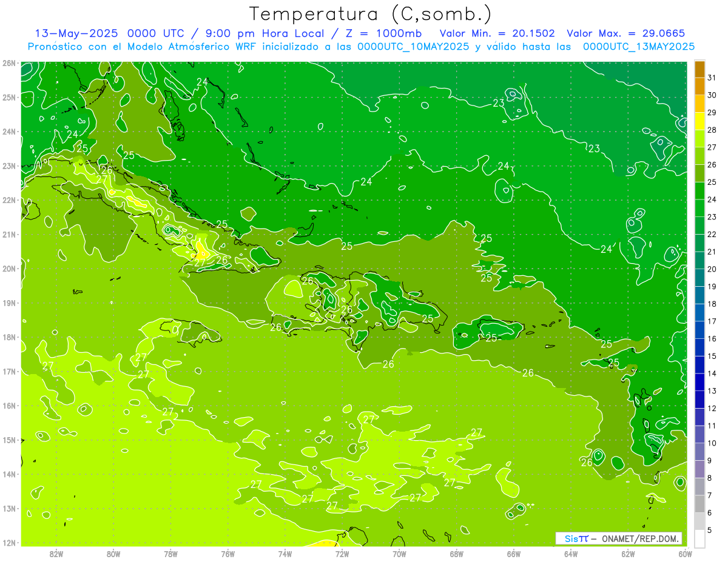Click the 76W longitude axis label

point(228,554)
